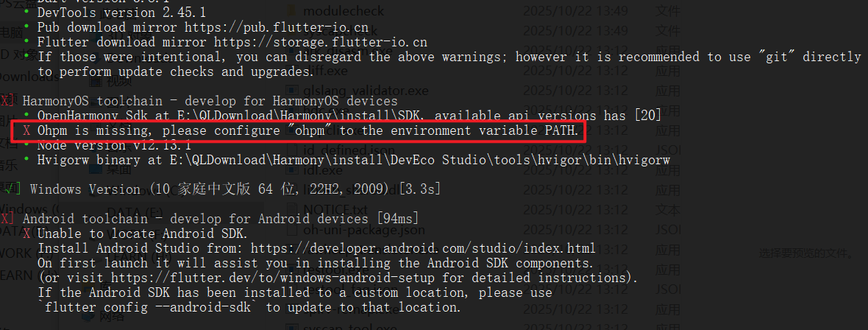
Task: Click the 'If those were intentional' warning line
Action: click(449, 57)
